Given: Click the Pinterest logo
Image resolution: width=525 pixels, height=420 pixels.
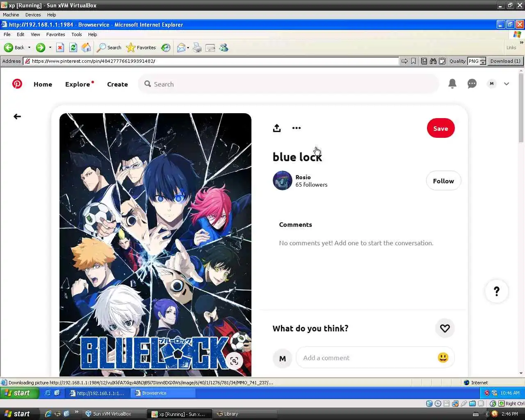Looking at the screenshot, I should (17, 84).
